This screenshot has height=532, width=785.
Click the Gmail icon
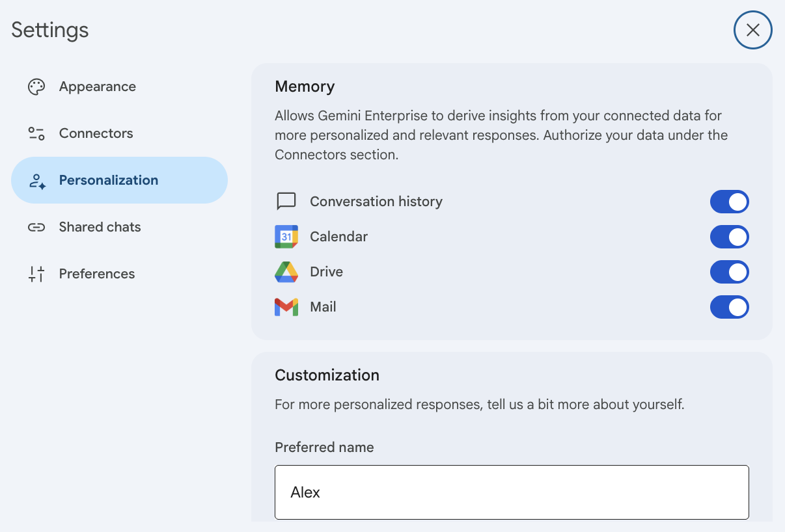click(x=286, y=306)
